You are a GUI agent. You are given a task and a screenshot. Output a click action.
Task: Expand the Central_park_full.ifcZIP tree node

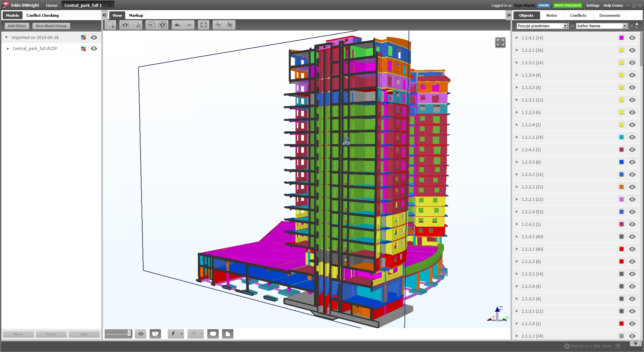coord(8,49)
